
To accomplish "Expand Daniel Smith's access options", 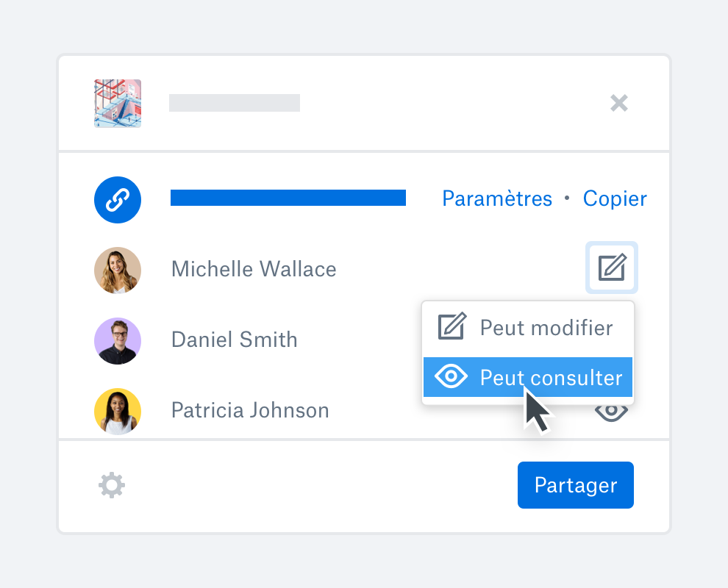I will pos(612,340).
